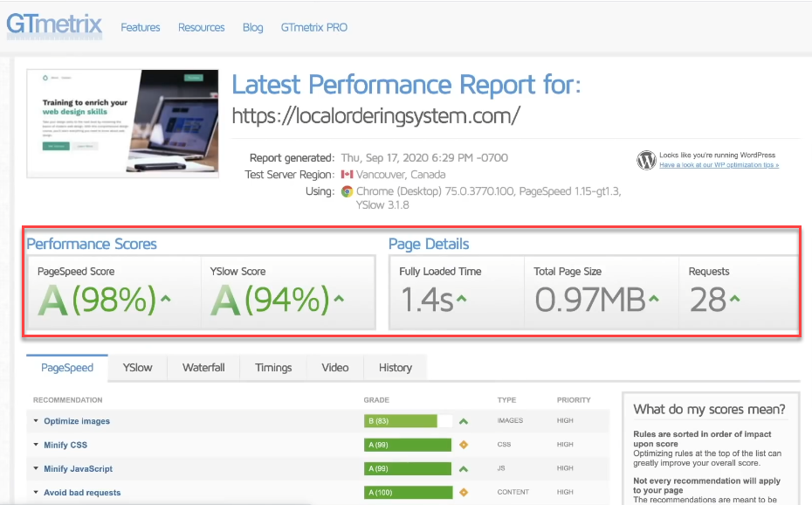
Task: Switch to the Waterfall tab
Action: (203, 368)
